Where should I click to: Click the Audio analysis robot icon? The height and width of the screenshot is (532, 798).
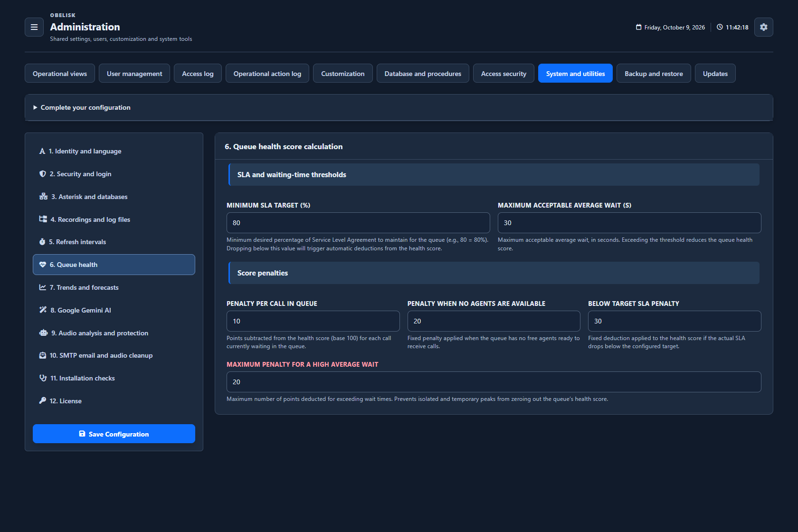[x=43, y=333]
